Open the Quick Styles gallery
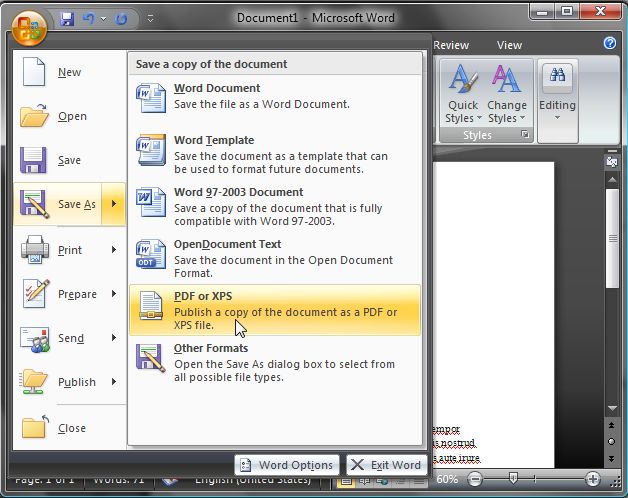628x498 pixels. 463,94
